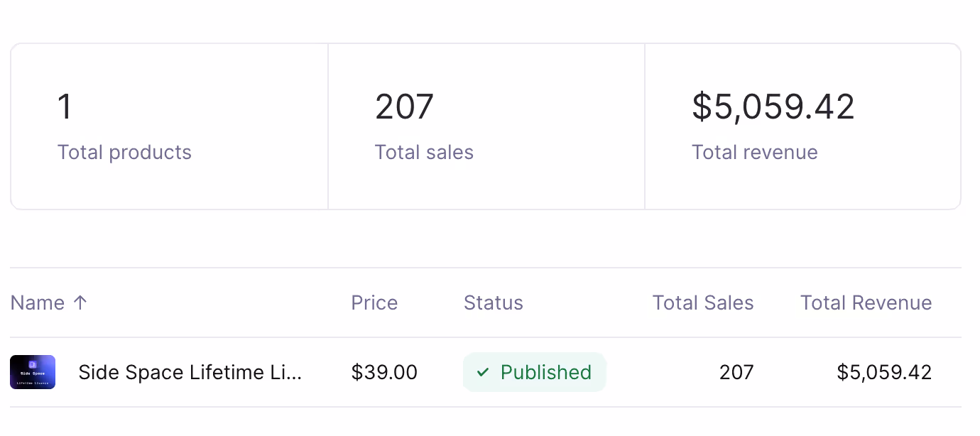Screen dimensions: 980x436
Task: Open the Side Space Lifetime License product
Action: (x=190, y=372)
